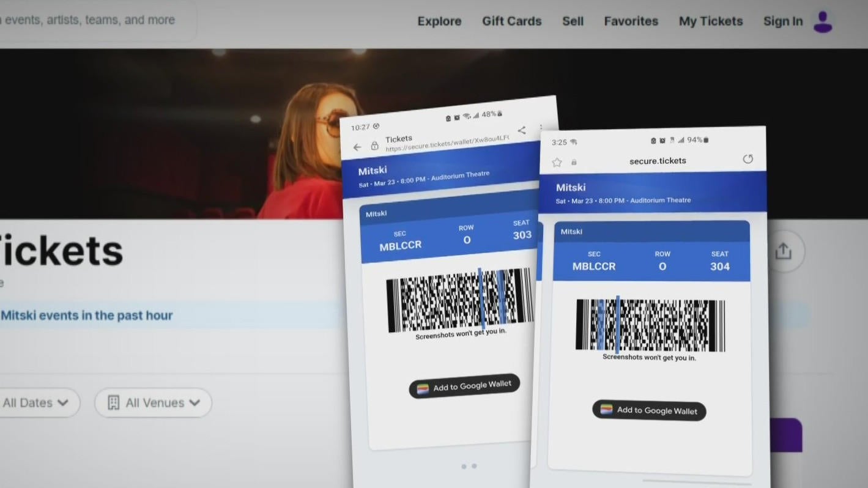Open My Tickets from the top navigation
The width and height of the screenshot is (868, 488).
[x=710, y=21]
